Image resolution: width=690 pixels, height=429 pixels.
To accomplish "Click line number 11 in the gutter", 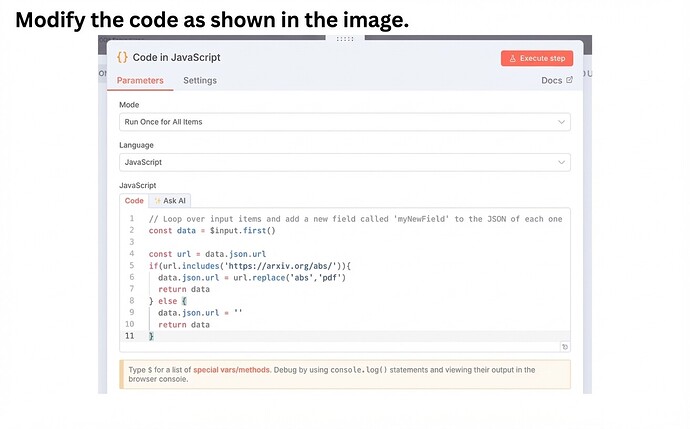I will [x=131, y=336].
